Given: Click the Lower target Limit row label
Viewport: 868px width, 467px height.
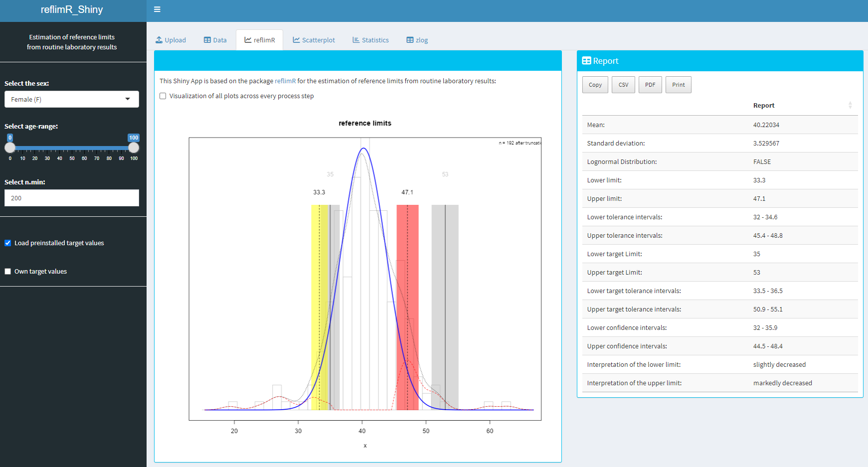Looking at the screenshot, I should (614, 254).
